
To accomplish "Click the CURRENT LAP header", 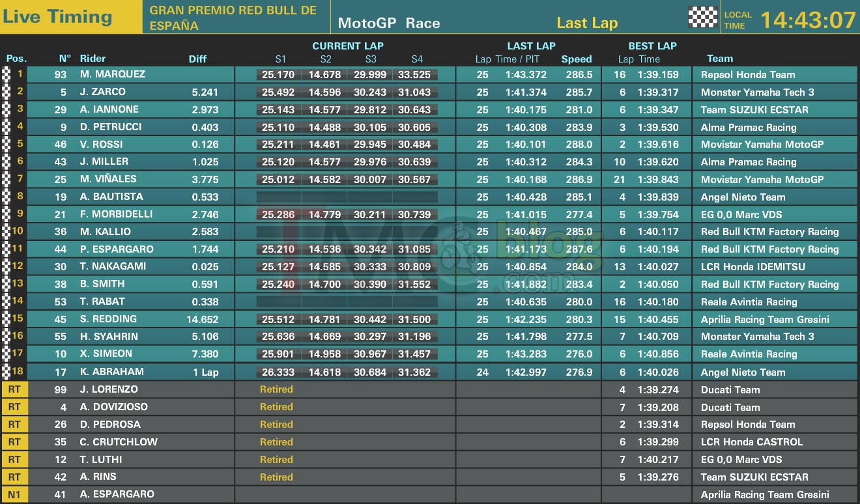I will point(348,46).
